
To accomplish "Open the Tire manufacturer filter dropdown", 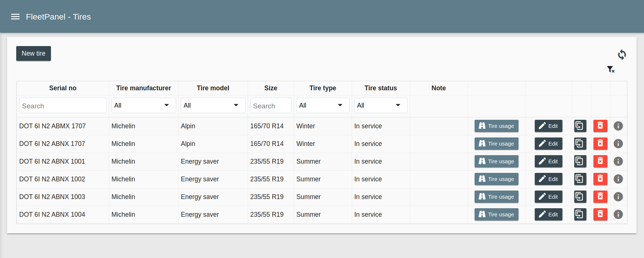I will point(144,105).
